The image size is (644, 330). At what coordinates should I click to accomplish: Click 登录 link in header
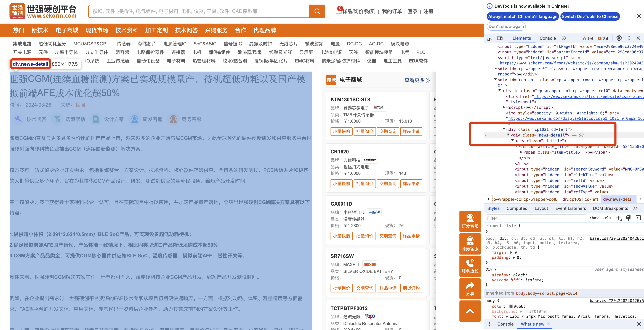413,12
